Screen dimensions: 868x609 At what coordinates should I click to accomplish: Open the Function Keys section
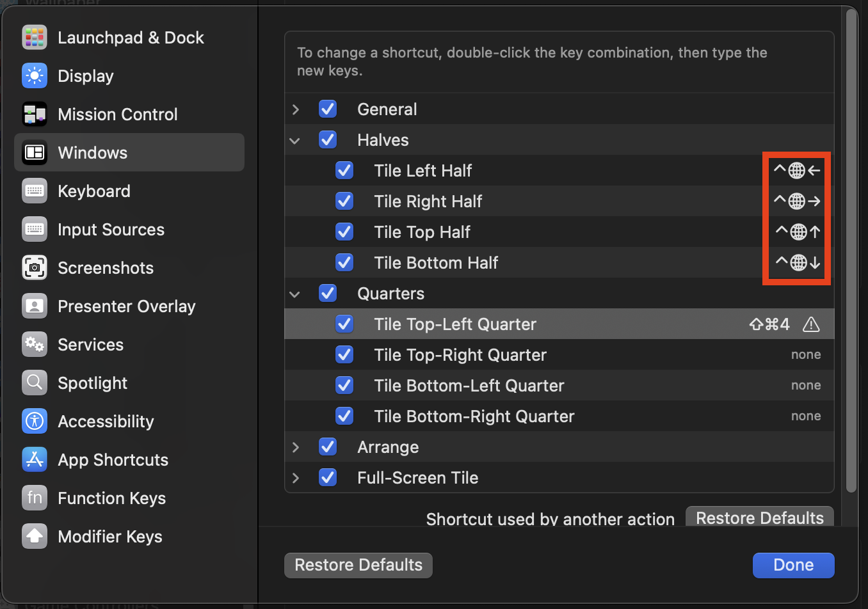click(x=111, y=498)
